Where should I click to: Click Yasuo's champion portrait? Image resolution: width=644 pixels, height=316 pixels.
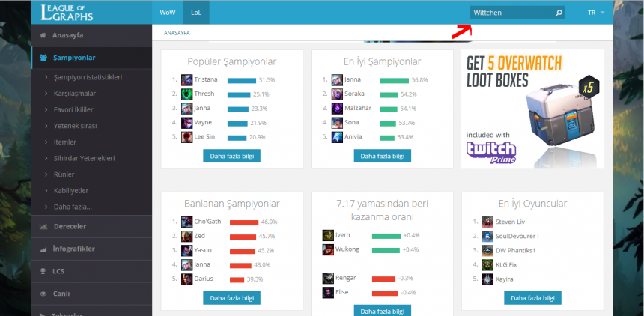point(187,251)
